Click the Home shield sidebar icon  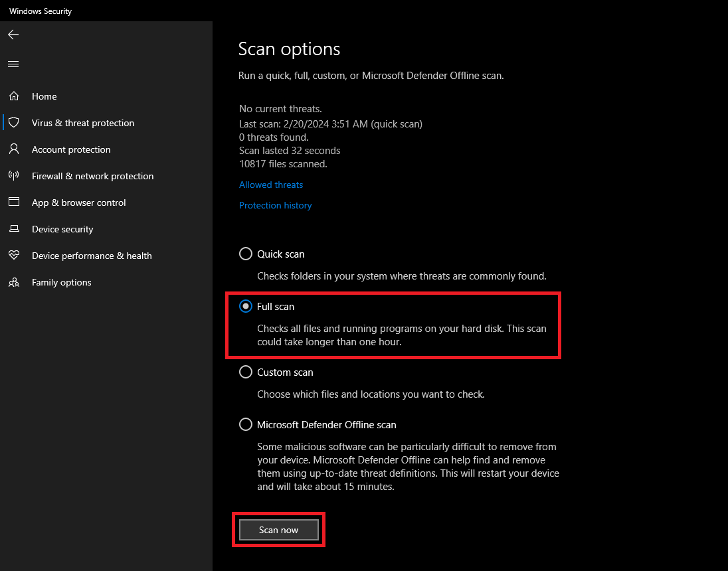coord(13,96)
